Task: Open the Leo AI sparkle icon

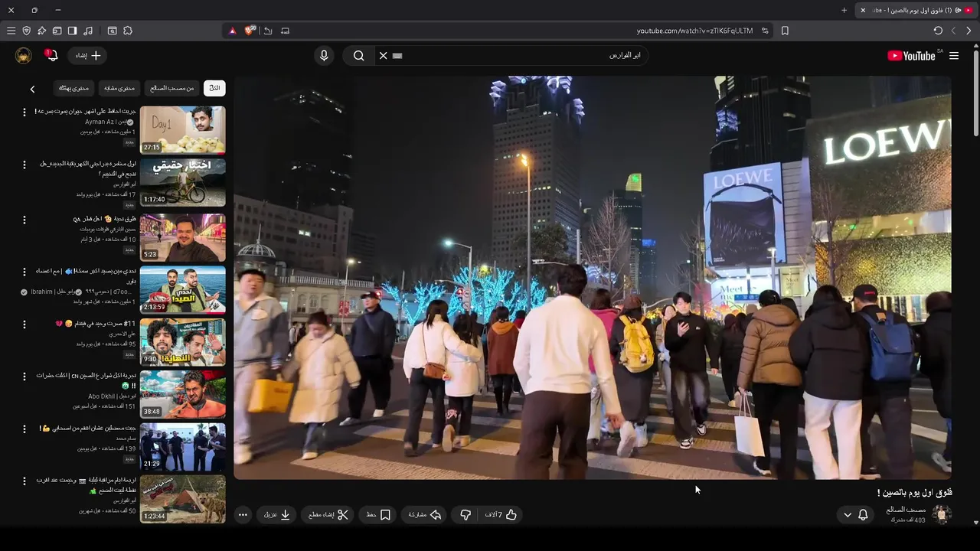Action: [x=41, y=31]
